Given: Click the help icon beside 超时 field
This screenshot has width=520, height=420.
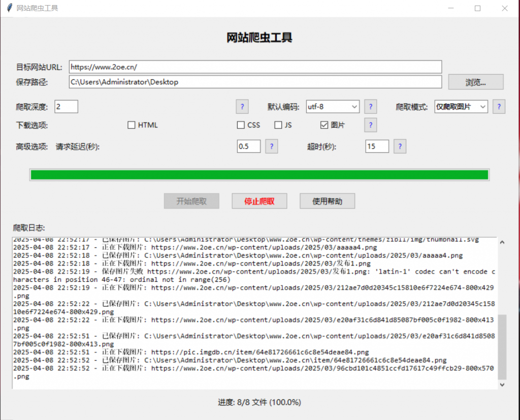Looking at the screenshot, I should (400, 146).
